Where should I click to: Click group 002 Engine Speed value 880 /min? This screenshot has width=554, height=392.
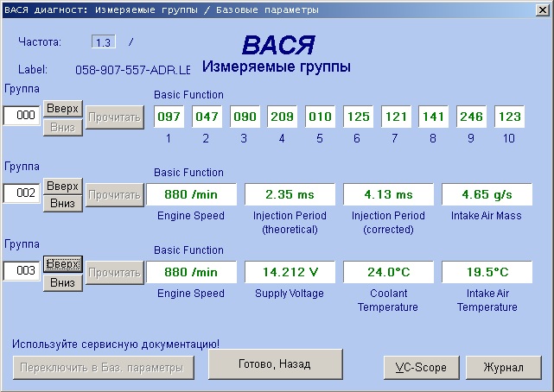(191, 194)
